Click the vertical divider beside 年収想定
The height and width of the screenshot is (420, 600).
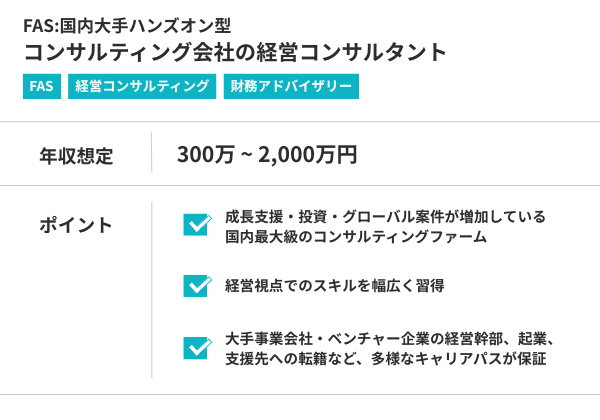click(152, 154)
